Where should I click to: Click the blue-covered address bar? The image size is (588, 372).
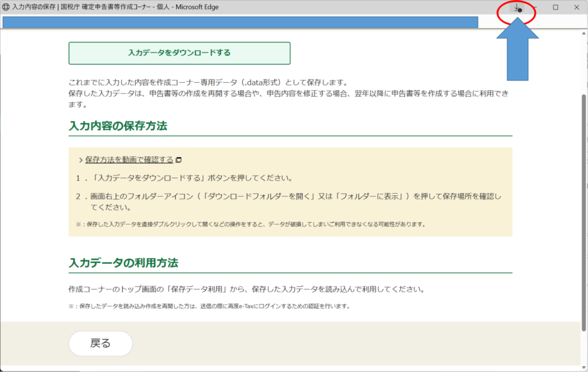click(x=240, y=22)
